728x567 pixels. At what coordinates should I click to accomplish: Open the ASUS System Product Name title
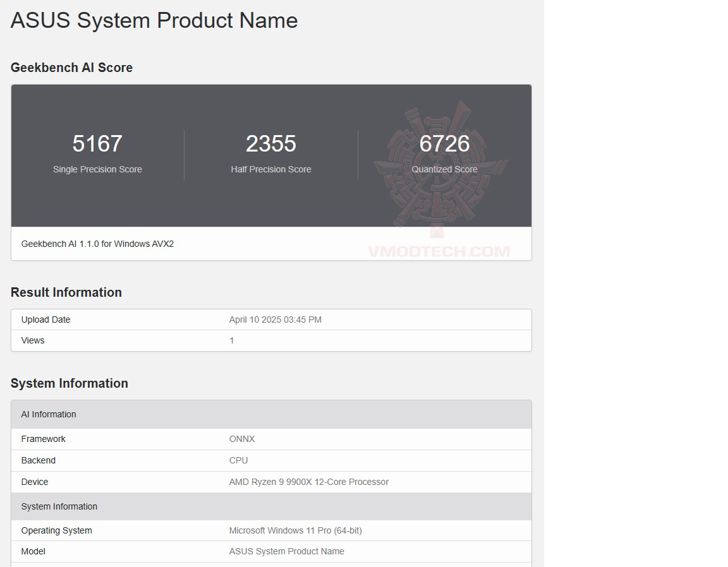(154, 20)
